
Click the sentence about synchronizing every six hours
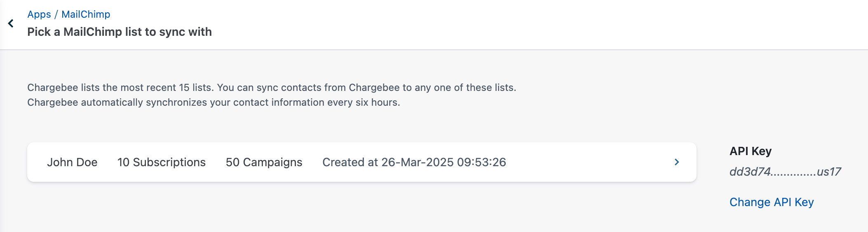[x=213, y=102]
